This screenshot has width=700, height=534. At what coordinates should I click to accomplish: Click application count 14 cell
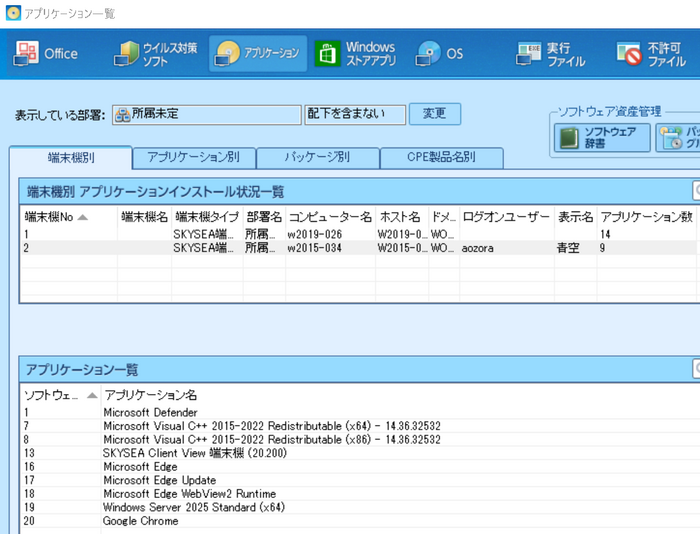[646, 234]
